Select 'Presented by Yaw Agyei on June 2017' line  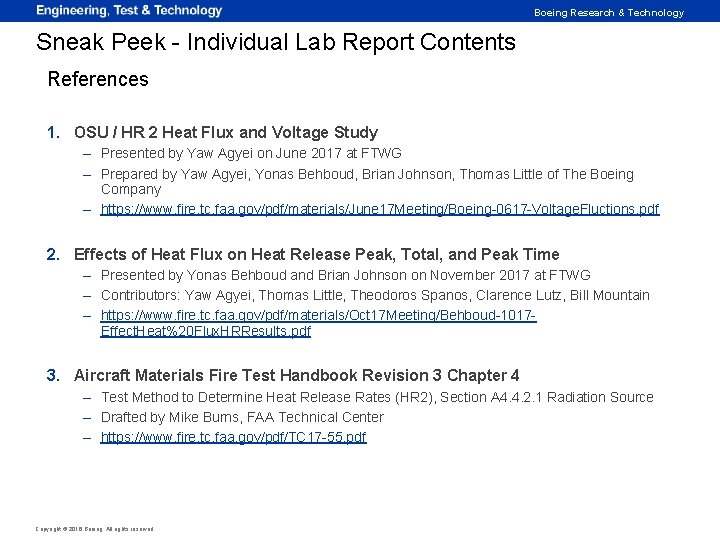(251, 153)
